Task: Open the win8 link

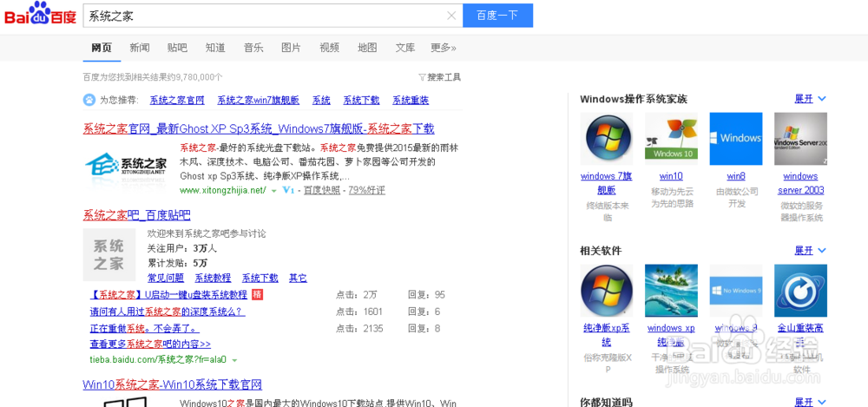Action: pyautogui.click(x=736, y=176)
